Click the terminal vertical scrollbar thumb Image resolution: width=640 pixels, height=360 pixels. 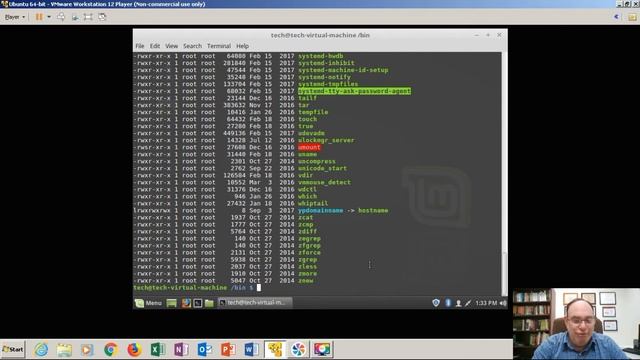504,273
